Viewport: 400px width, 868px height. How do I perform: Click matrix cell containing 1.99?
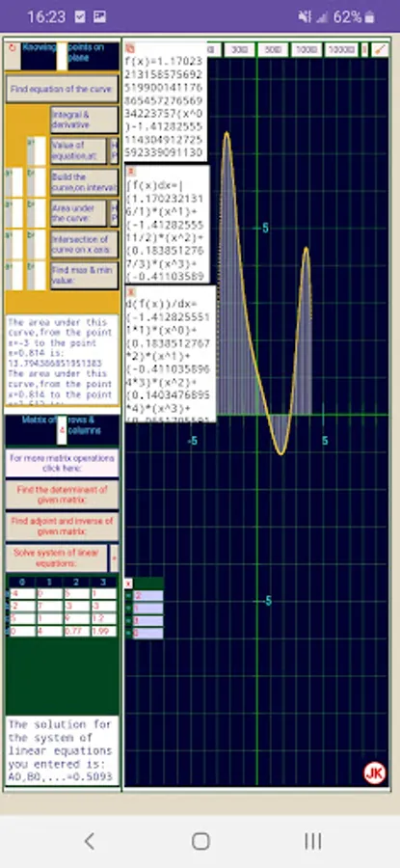point(103,631)
